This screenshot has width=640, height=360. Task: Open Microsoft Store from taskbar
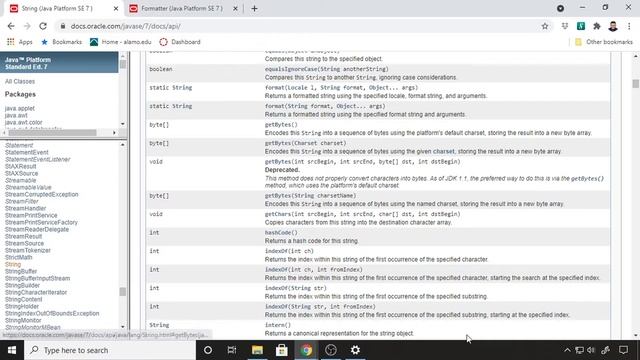coord(282,350)
